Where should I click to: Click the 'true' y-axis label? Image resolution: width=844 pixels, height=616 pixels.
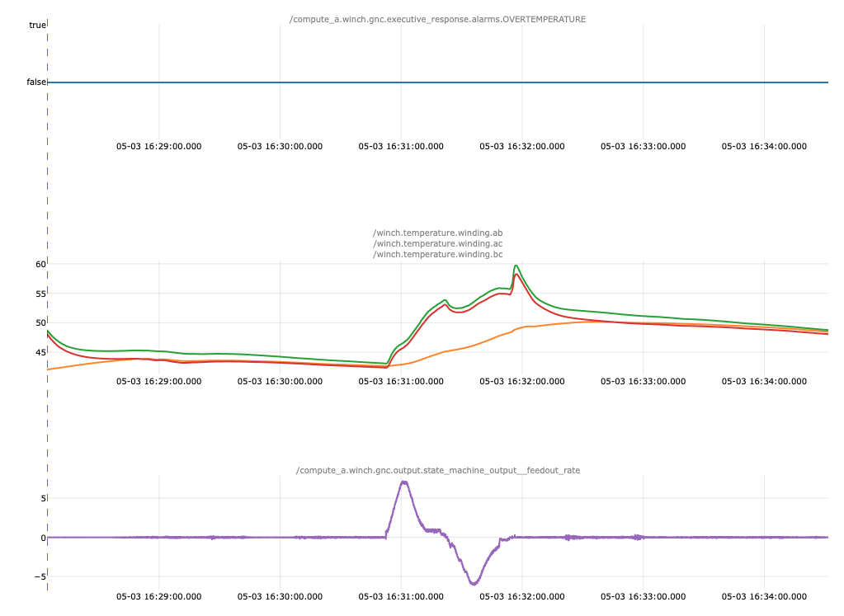point(37,26)
